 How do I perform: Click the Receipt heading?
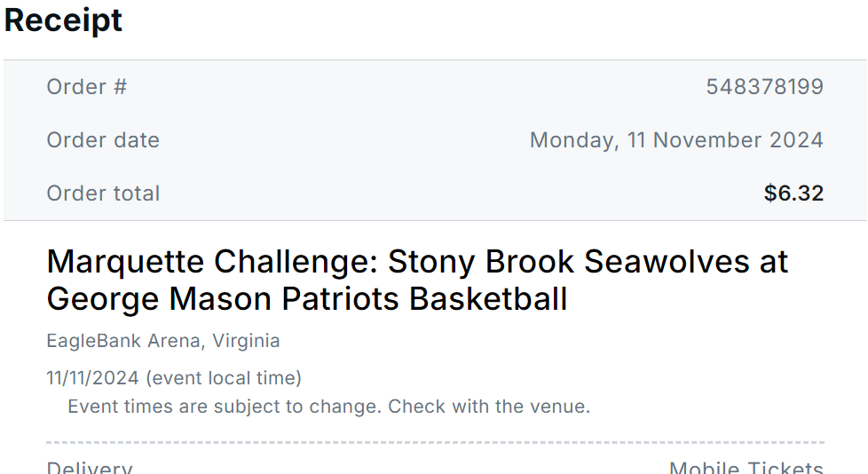click(x=63, y=20)
